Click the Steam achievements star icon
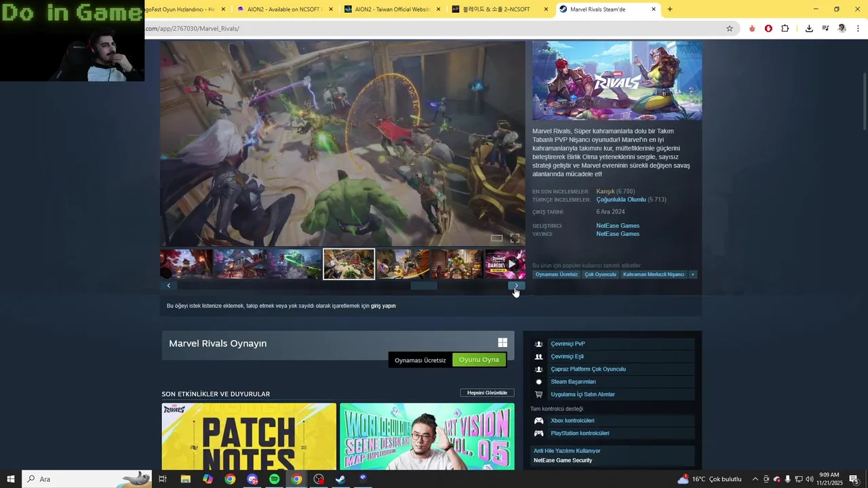This screenshot has height=488, width=868. 538,382
